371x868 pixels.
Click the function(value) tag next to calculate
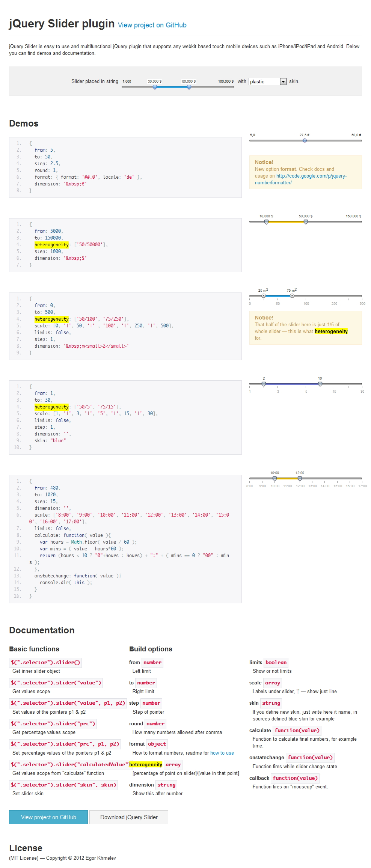point(297,730)
